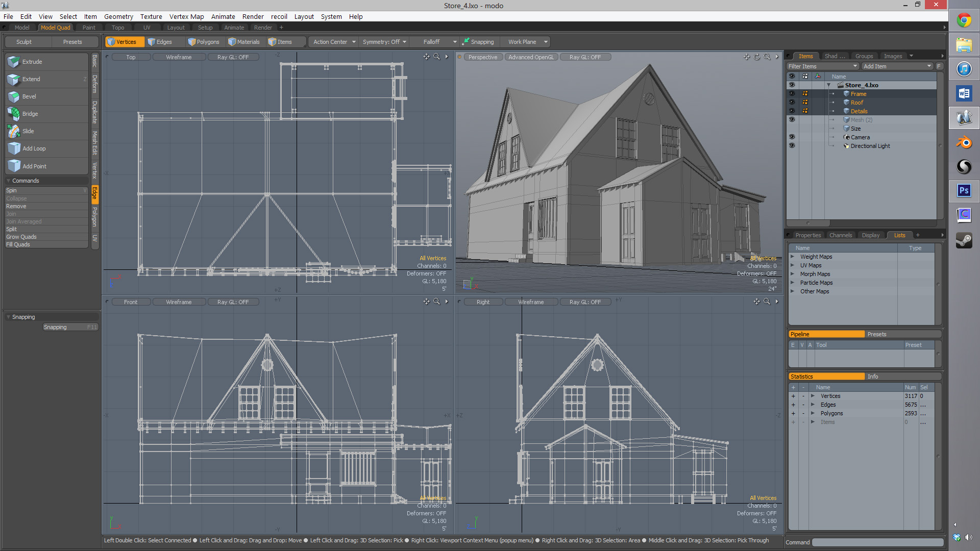Activate the Add Loop tool
Screen dimensions: 980x551
34,148
